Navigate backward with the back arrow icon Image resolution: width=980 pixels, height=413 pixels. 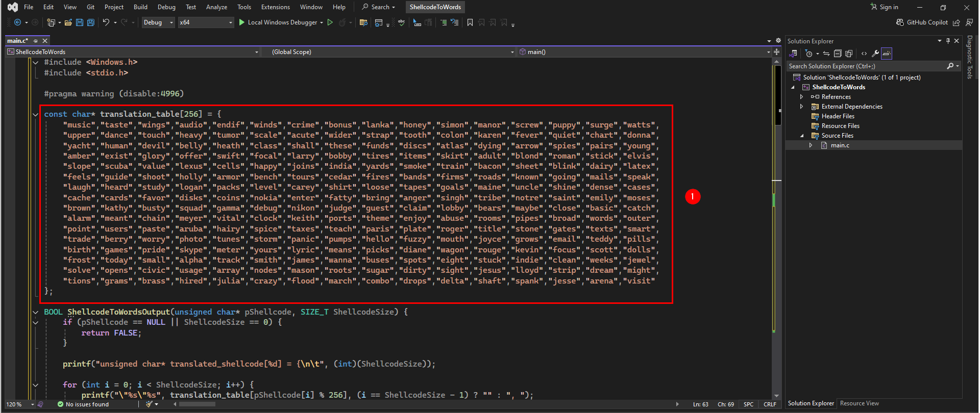point(18,22)
